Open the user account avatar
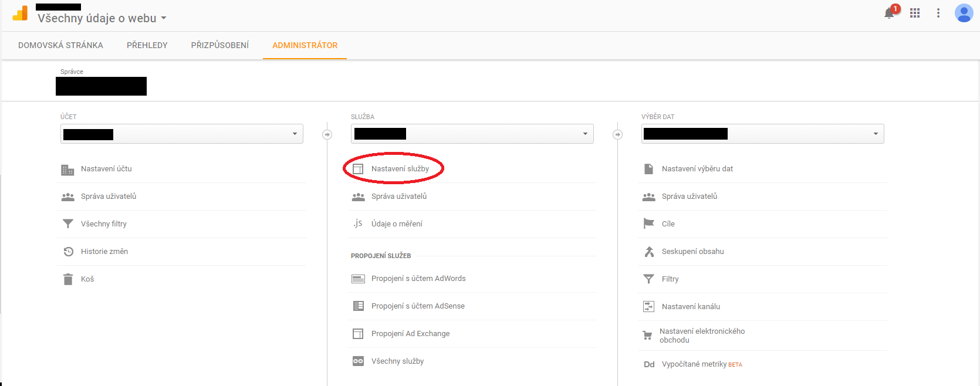 click(964, 13)
